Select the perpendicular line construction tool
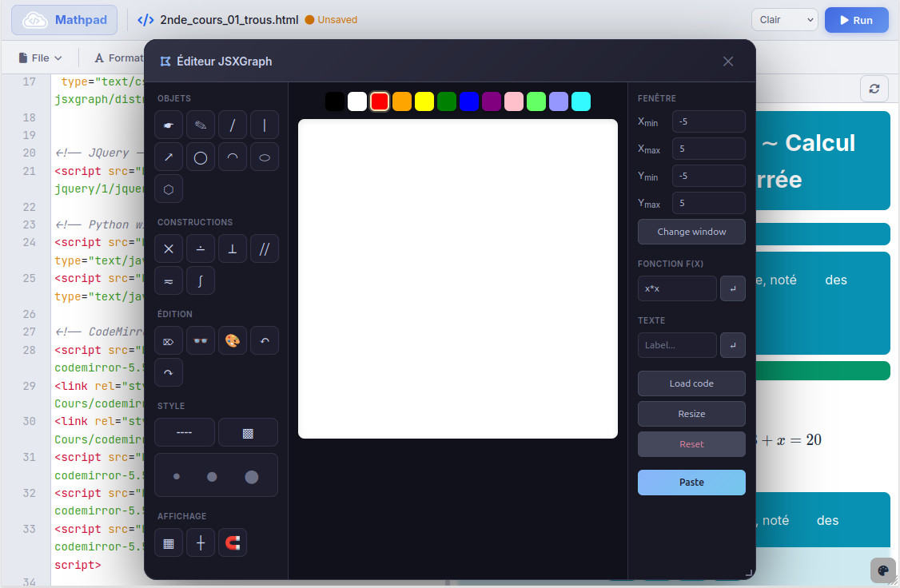The image size is (900, 588). click(232, 248)
